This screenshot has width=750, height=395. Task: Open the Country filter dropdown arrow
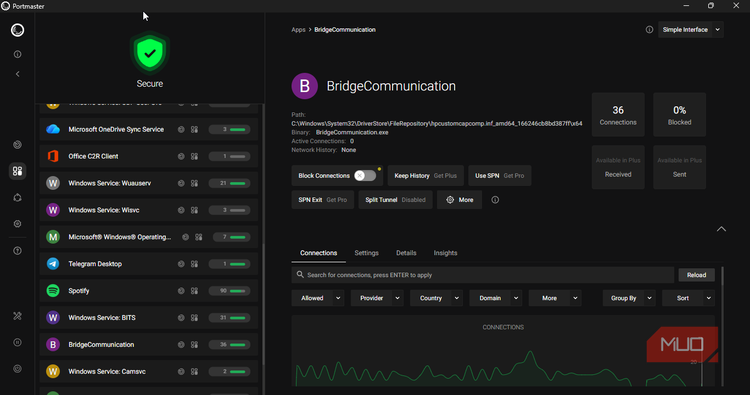[x=457, y=298]
